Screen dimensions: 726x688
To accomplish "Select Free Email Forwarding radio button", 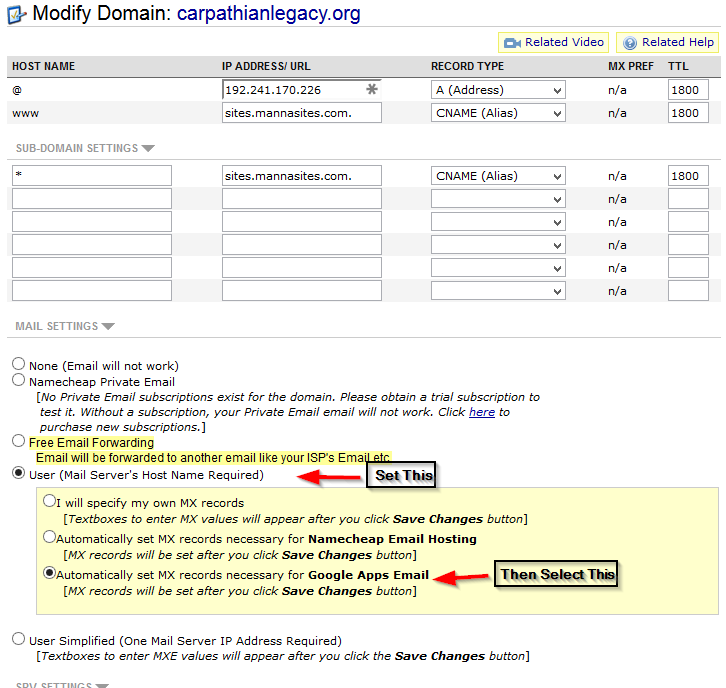I will [x=19, y=441].
